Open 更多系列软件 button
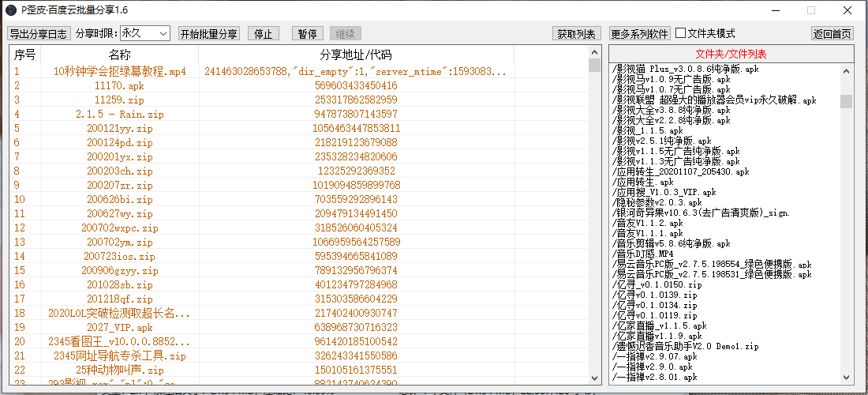This screenshot has height=395, width=868. (x=639, y=34)
